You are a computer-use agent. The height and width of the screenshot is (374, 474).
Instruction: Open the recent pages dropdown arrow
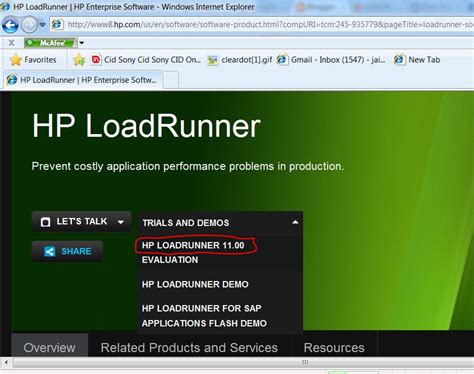(x=42, y=25)
